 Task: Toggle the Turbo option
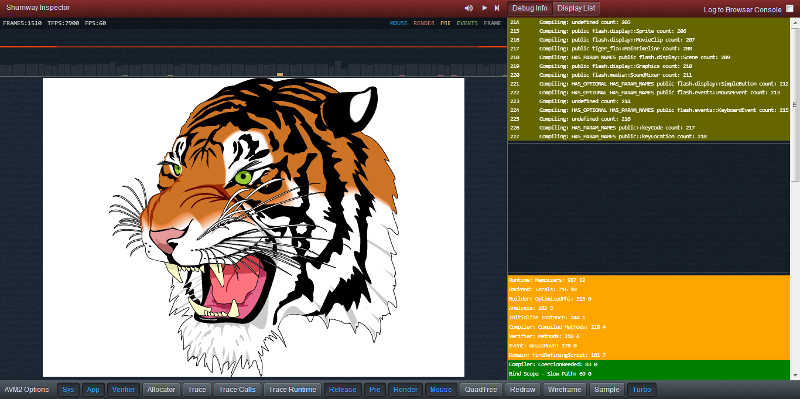tap(642, 389)
